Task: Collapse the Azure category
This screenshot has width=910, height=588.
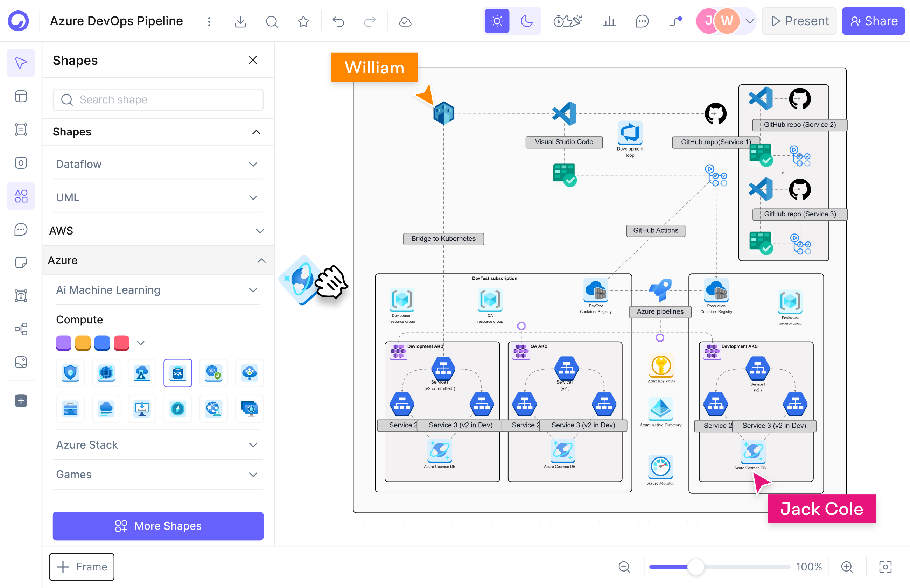Action: click(158, 260)
